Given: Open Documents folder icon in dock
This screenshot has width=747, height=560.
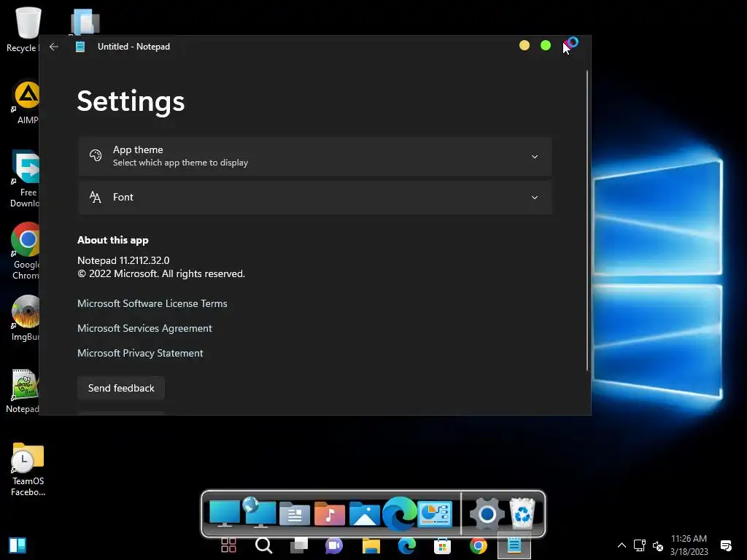Looking at the screenshot, I should pyautogui.click(x=295, y=513).
